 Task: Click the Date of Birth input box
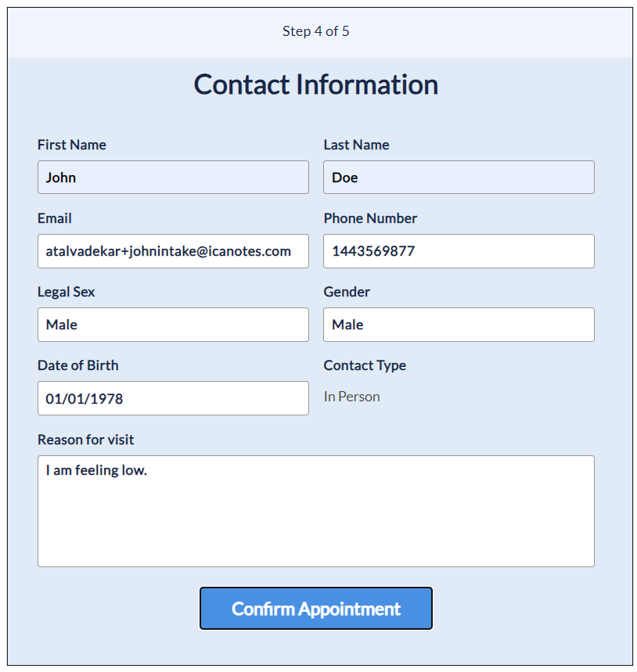tap(173, 398)
